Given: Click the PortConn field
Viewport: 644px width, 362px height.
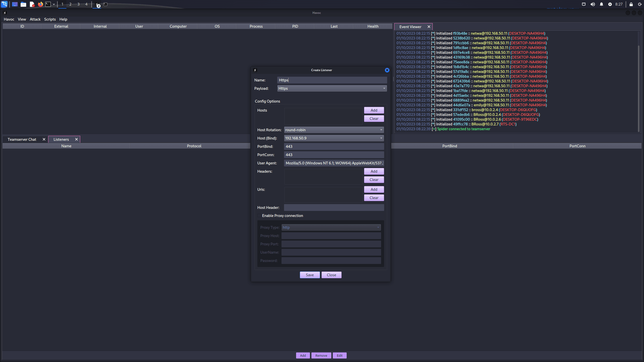Looking at the screenshot, I should 334,155.
